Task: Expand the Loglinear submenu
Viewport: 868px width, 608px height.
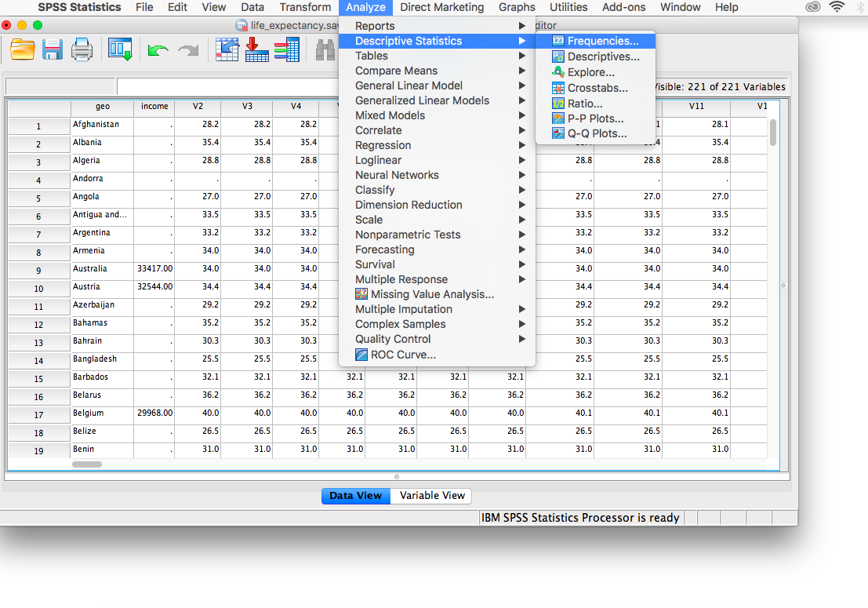Action: click(x=437, y=161)
